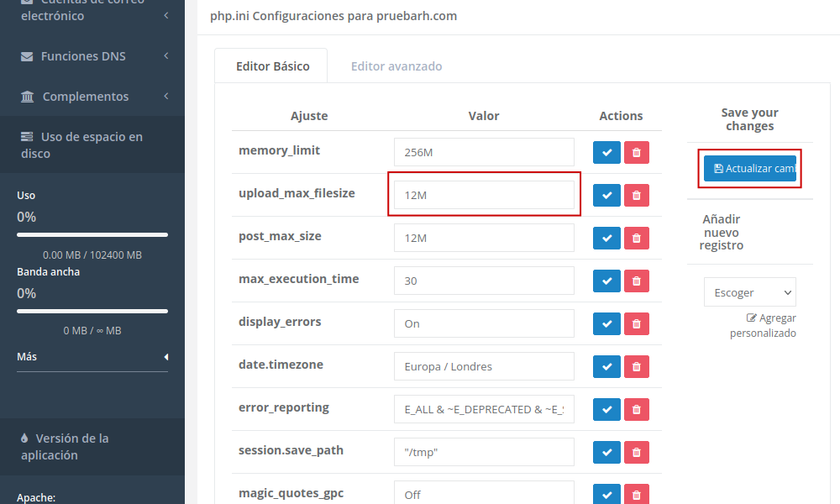The height and width of the screenshot is (504, 840).
Task: Delete the post_max_size row via trash icon
Action: coord(636,238)
